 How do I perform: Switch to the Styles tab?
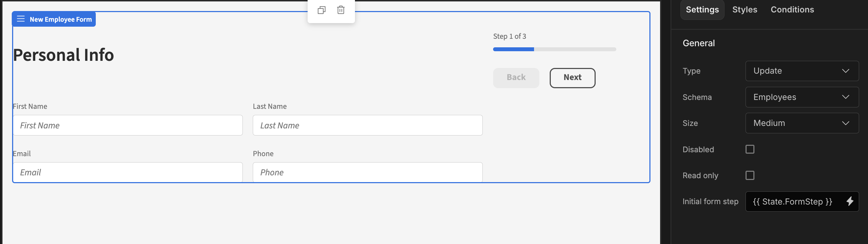coord(744,10)
